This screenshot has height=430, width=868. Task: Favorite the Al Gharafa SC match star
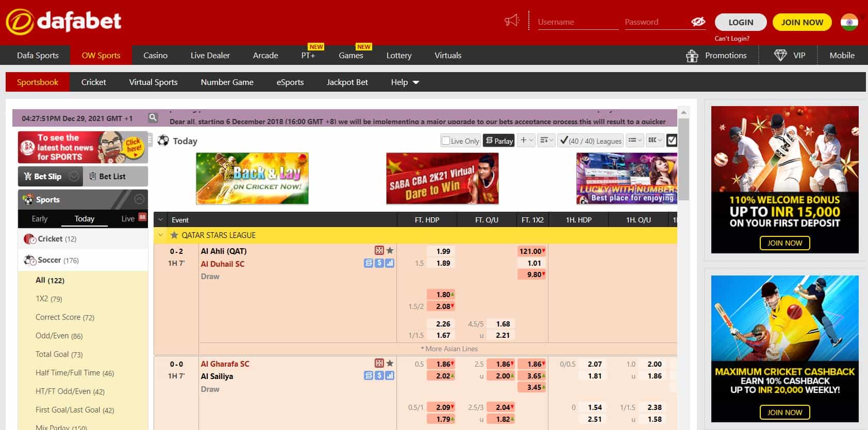click(390, 363)
